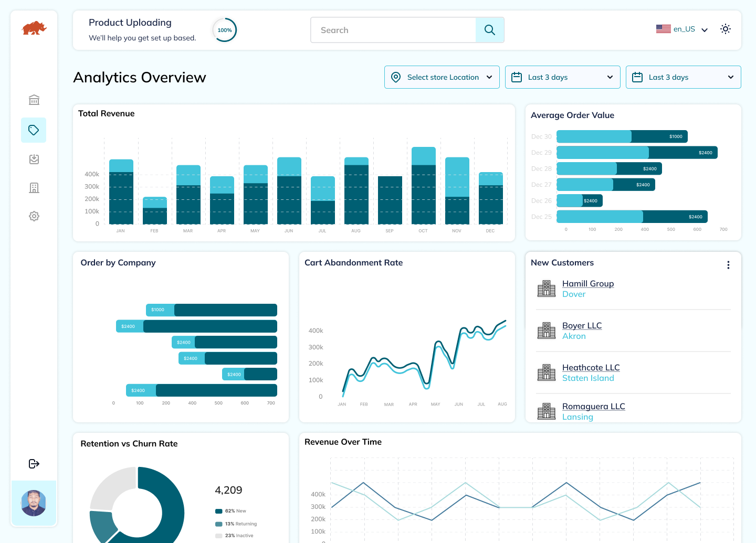Open the Boyer LLC link
The width and height of the screenshot is (756, 543).
(x=582, y=325)
